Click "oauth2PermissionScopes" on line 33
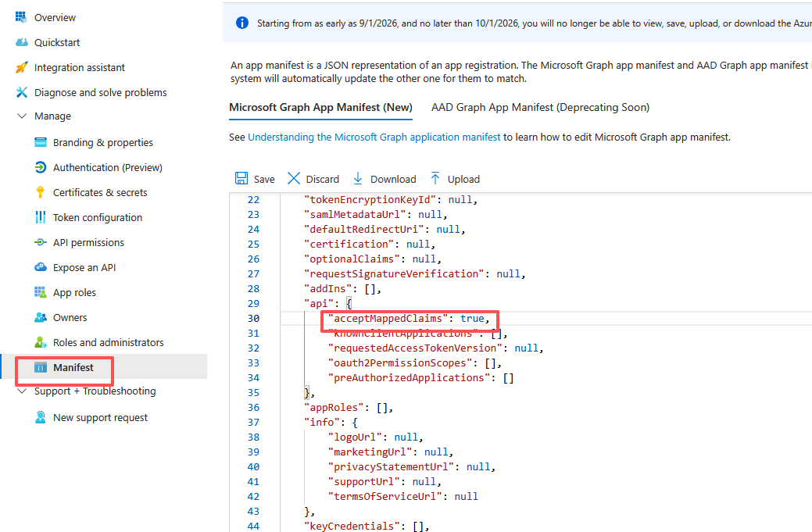This screenshot has width=812, height=532. pos(400,362)
